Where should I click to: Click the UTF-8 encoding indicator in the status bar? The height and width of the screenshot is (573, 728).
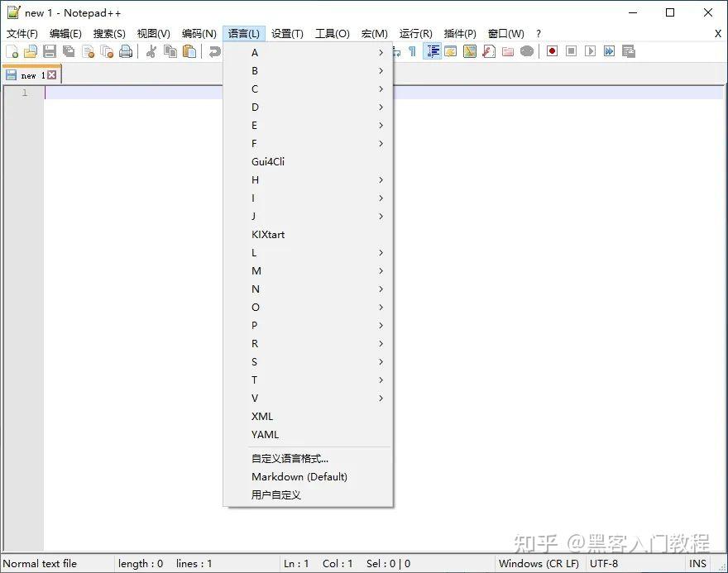[x=604, y=563]
